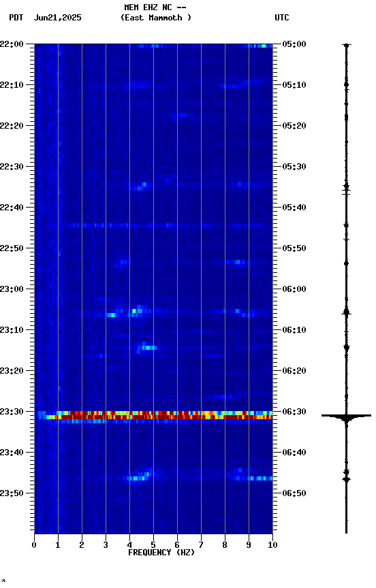Click the '22:30' PDT time label

(x=12, y=167)
